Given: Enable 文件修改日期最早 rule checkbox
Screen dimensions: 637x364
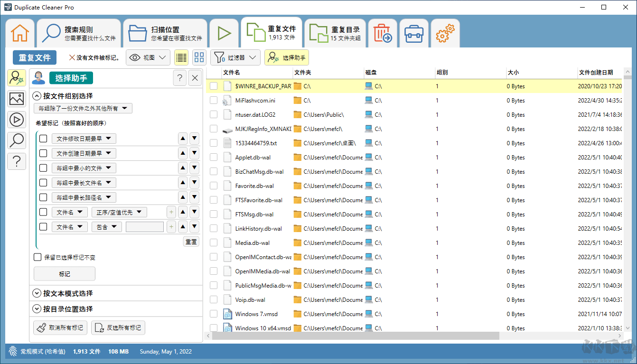Looking at the screenshot, I should tap(43, 139).
